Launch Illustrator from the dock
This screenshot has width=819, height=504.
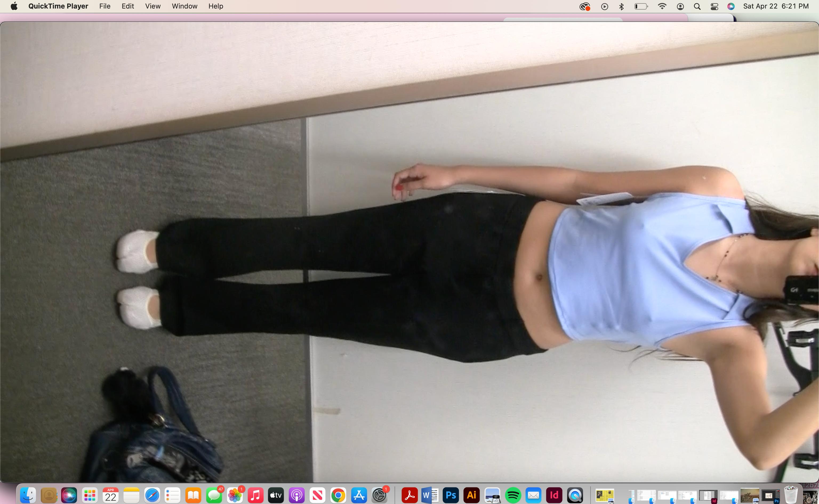[471, 495]
